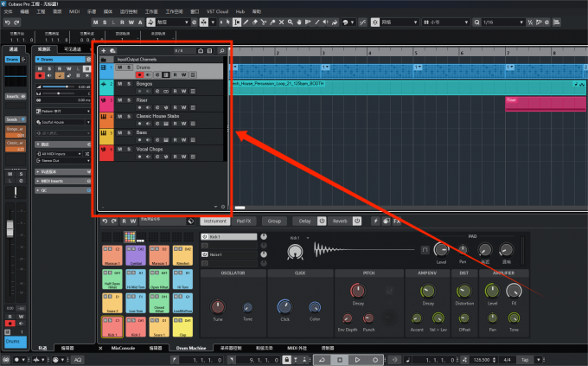The image size is (588, 366).
Task: Select the Glue tool
Action: (x=272, y=22)
